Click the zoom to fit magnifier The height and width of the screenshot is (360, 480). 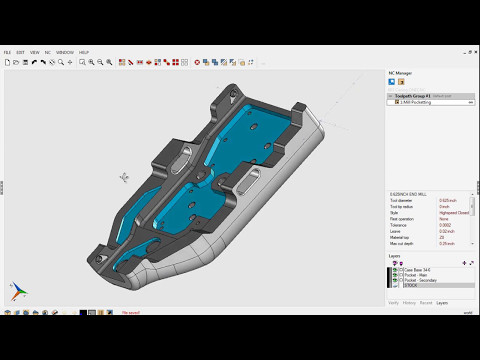(x=109, y=62)
